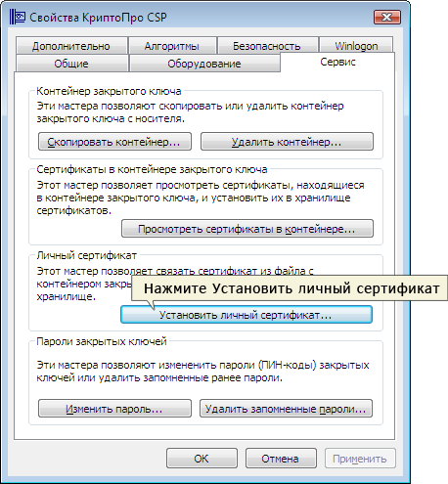Click Удалить контейнер button
The width and height of the screenshot is (448, 484).
(x=287, y=142)
